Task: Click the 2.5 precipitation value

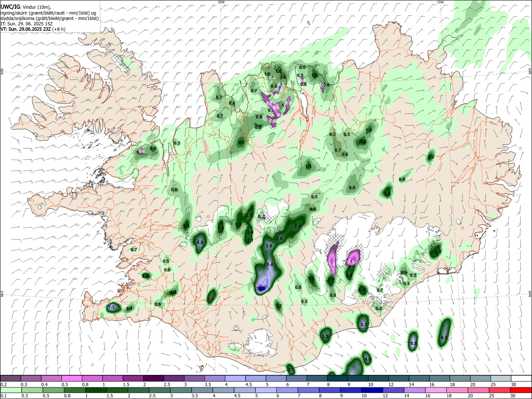Action: [x=249, y=215]
